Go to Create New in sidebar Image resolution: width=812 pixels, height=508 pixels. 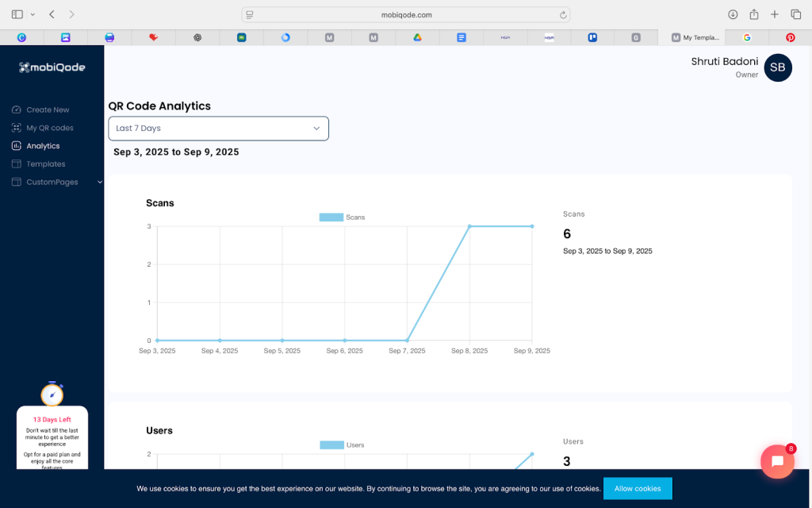tap(48, 110)
